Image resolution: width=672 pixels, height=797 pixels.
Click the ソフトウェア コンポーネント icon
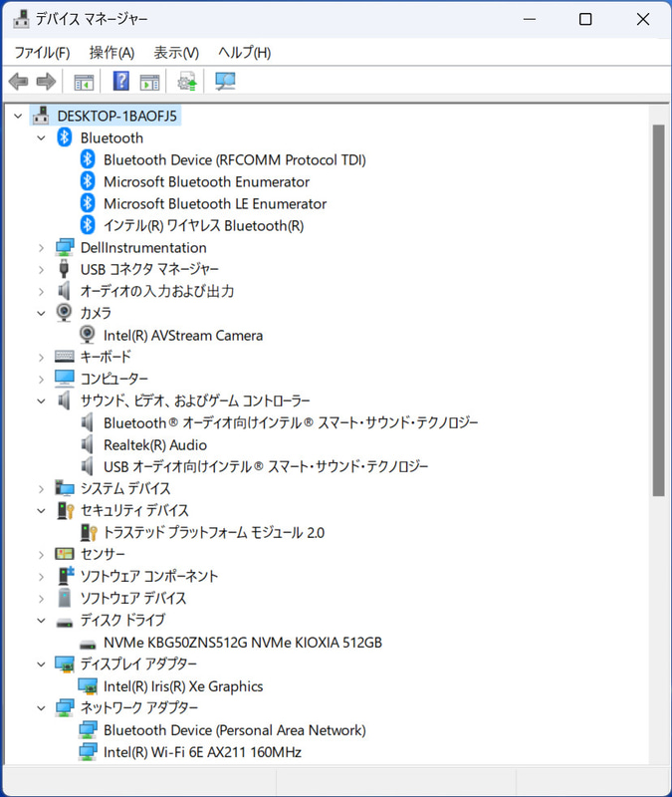[66, 576]
